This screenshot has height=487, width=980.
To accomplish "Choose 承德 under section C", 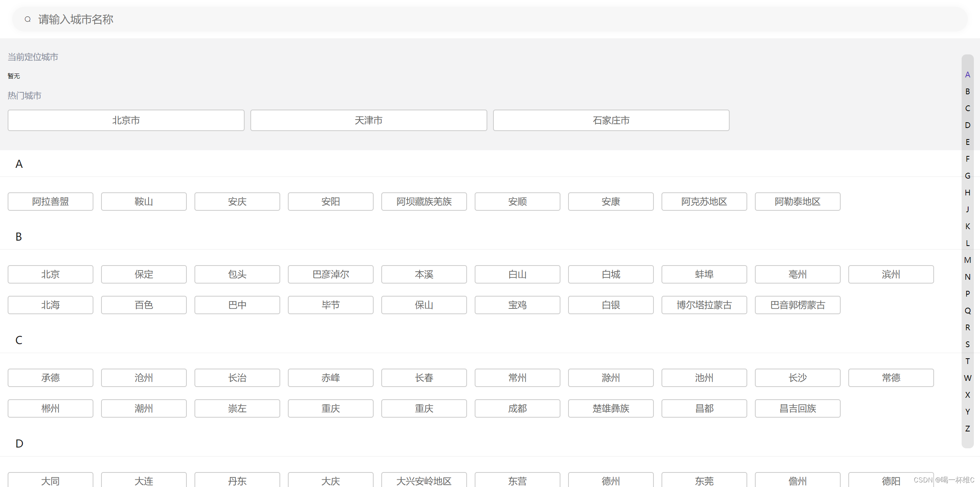I will pos(51,378).
